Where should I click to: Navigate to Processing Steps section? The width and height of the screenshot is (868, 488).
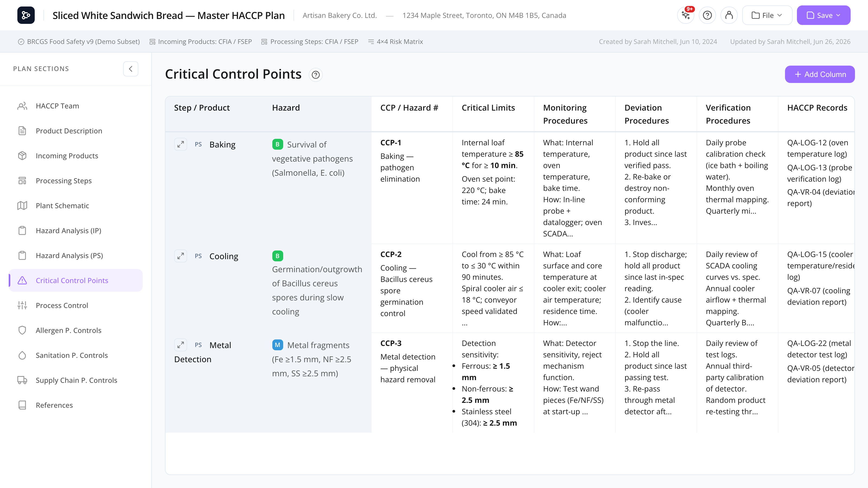[x=76, y=181]
